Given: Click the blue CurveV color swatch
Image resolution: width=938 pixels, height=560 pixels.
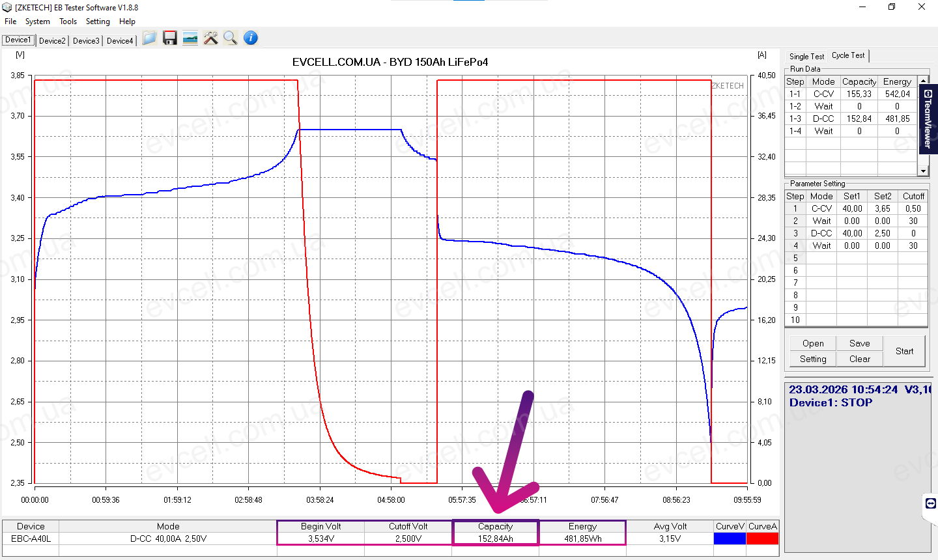Looking at the screenshot, I should pyautogui.click(x=730, y=539).
